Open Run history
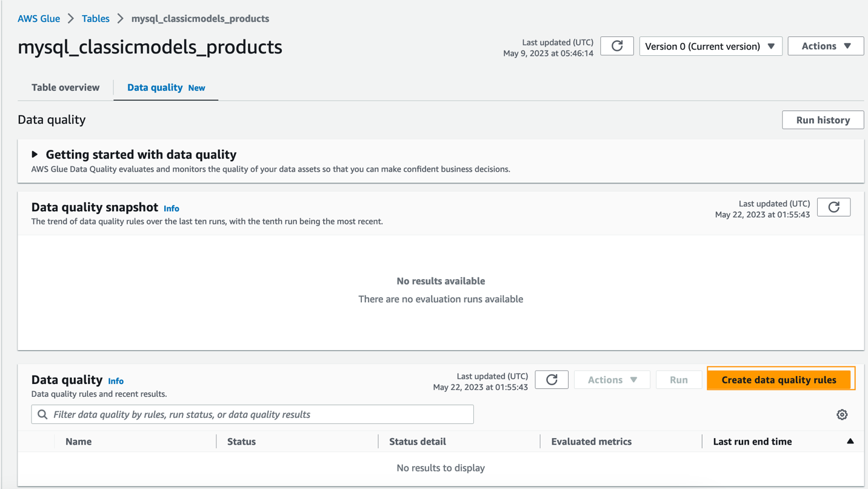Screen dimensions: 868x489 pos(823,120)
